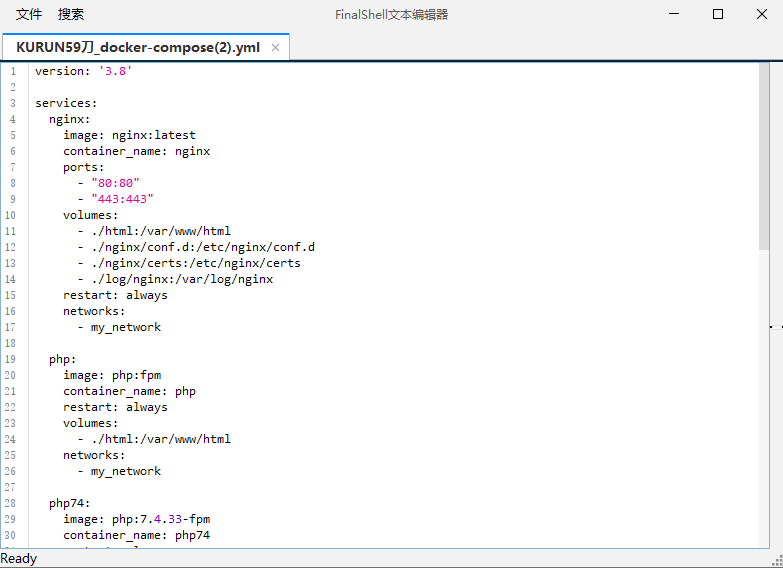Click the "image: nginx:latest" line
The height and width of the screenshot is (568, 783).
tap(129, 135)
